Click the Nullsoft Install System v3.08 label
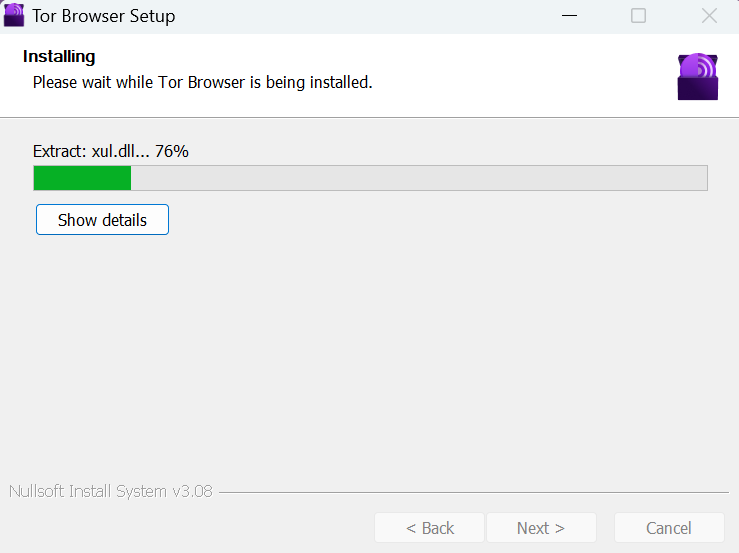This screenshot has height=553, width=739. (x=111, y=491)
